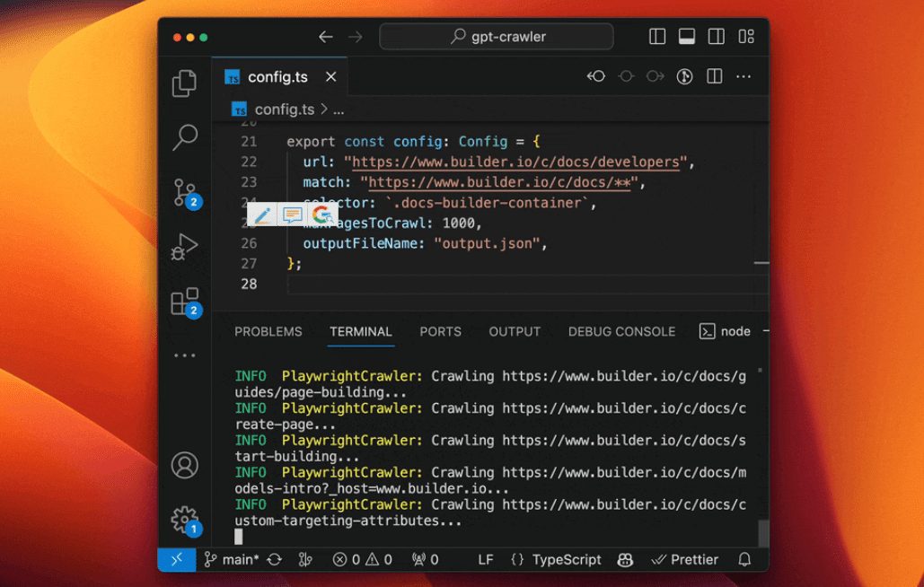Switch to the OUTPUT panel tab

(515, 331)
